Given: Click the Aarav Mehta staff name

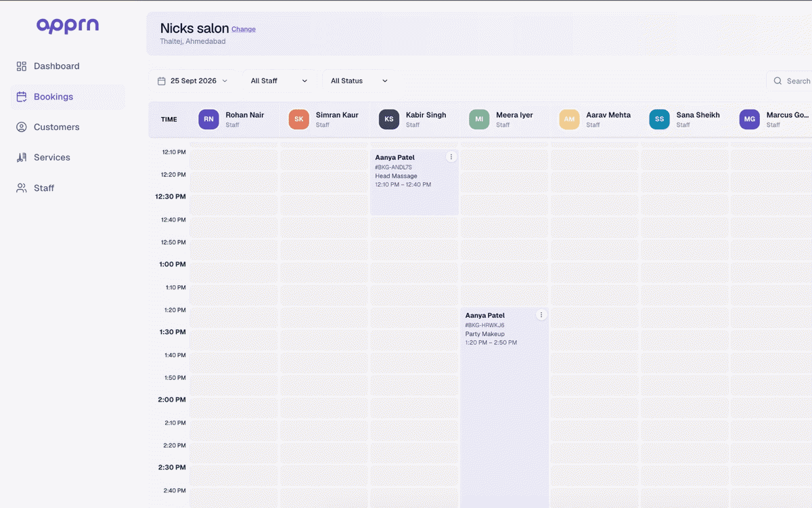Looking at the screenshot, I should pyautogui.click(x=608, y=115).
